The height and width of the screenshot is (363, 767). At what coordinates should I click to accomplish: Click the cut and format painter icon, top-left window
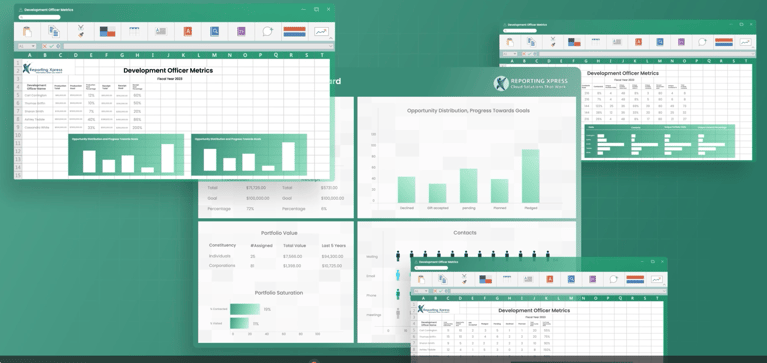coord(81,31)
